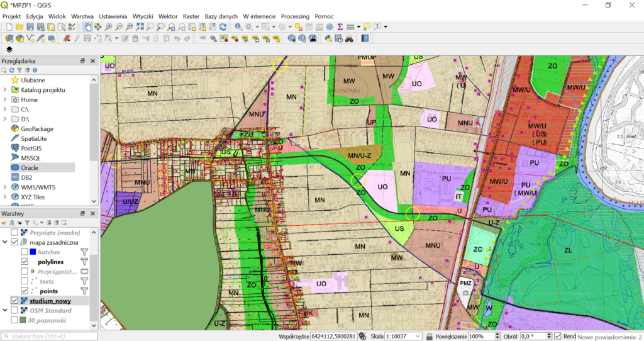Screen dimensions: 644x341
Task: Open statistical summary sigma icon
Action: pos(340,27)
